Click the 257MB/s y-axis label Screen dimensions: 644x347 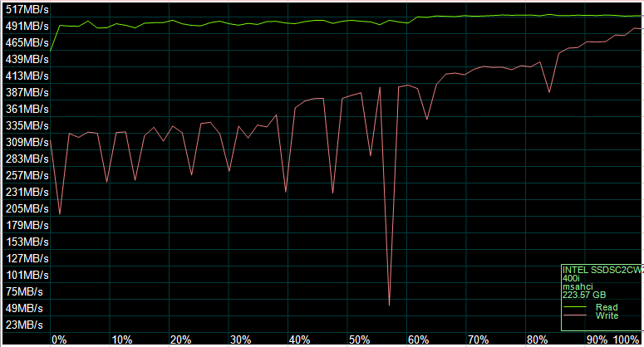coord(24,175)
